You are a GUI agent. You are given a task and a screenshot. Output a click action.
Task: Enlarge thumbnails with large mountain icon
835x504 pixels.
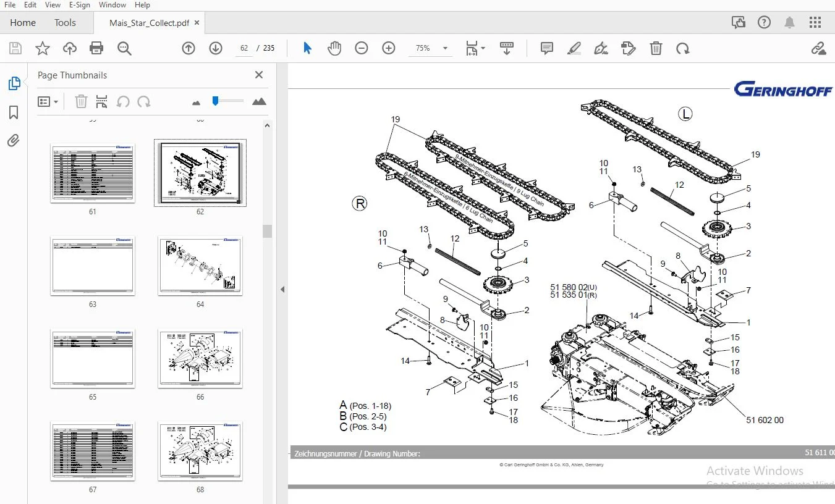tap(260, 101)
